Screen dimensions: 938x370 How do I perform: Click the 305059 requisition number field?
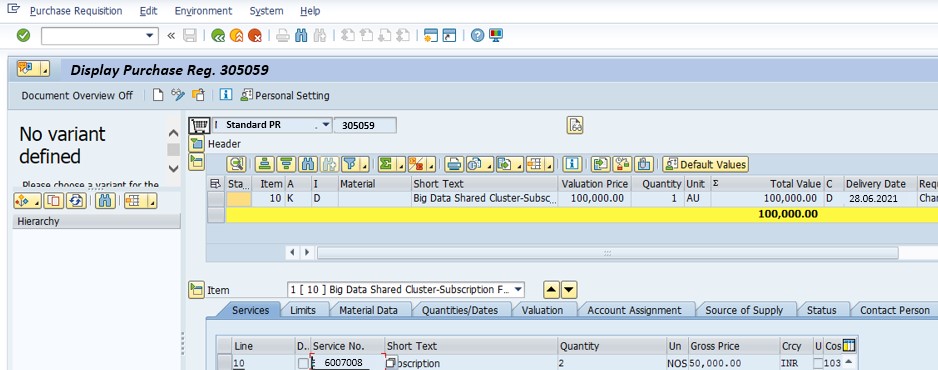tap(365, 126)
